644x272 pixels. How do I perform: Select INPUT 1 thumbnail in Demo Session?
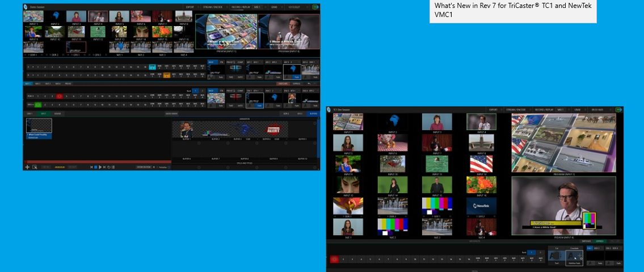(x=33, y=16)
